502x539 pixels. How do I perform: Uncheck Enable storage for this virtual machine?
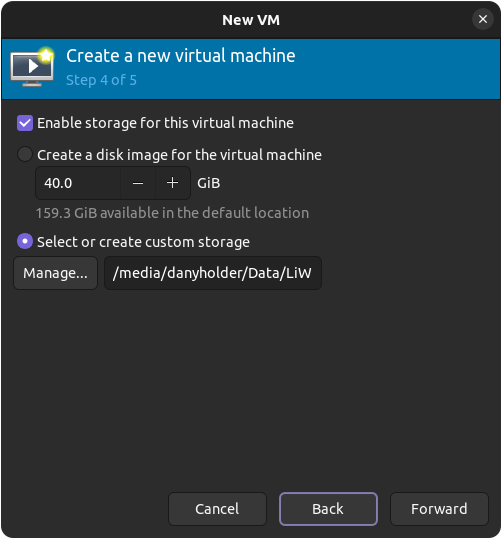click(25, 123)
